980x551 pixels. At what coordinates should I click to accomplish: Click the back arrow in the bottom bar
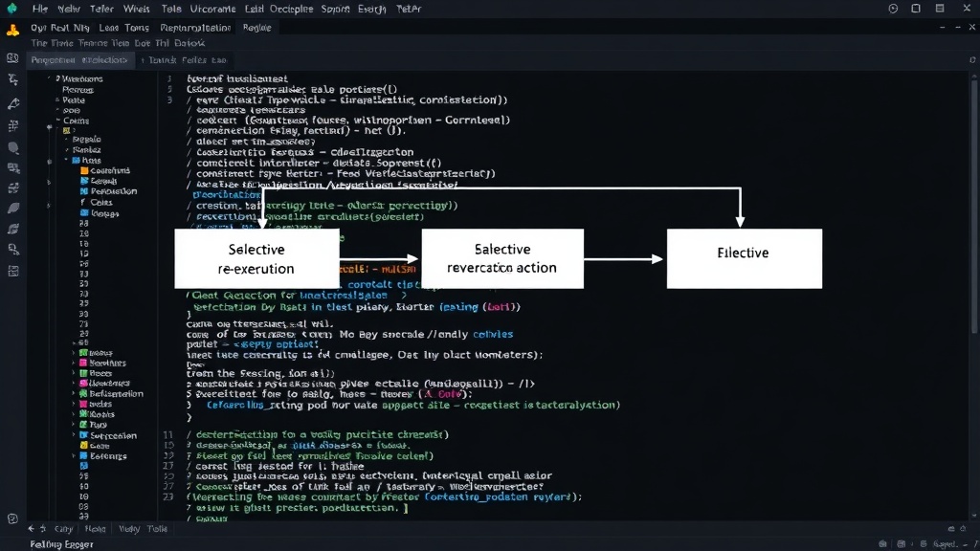pos(32,528)
